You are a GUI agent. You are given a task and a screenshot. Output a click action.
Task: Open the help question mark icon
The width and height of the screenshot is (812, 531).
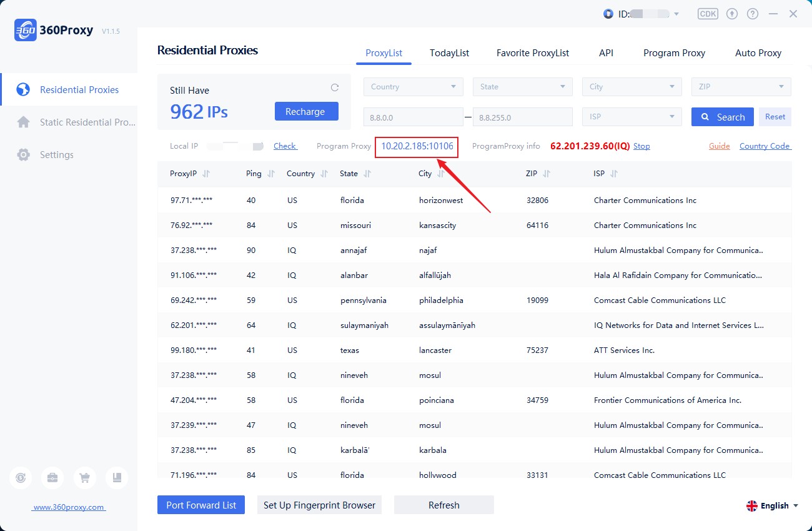pos(753,14)
